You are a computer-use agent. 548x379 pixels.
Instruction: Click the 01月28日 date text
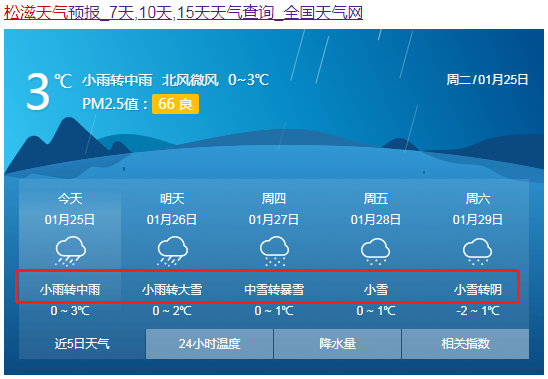point(376,220)
